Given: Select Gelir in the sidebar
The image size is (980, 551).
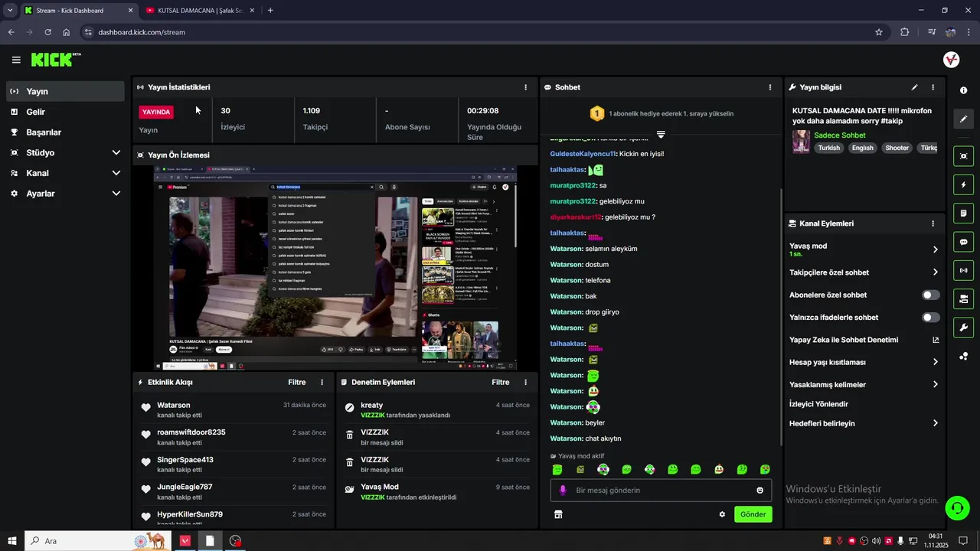Looking at the screenshot, I should (65, 112).
